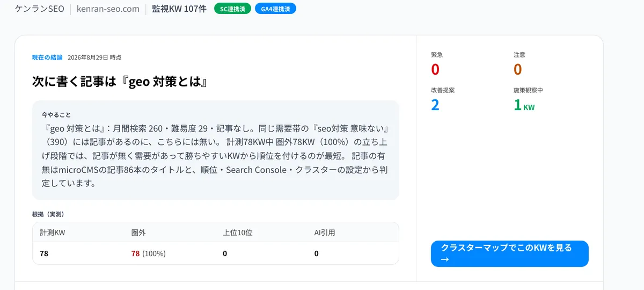Click the 計測KW value 78
The width and height of the screenshot is (644, 290).
[44, 253]
